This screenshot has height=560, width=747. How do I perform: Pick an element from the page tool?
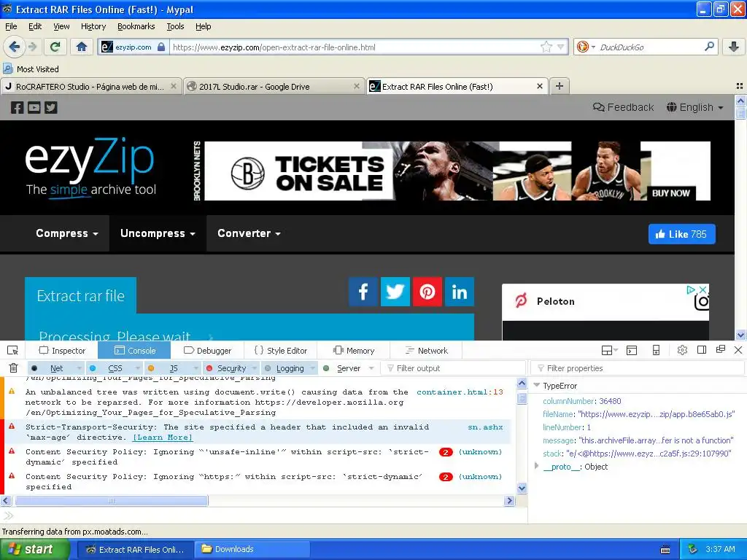click(x=13, y=351)
